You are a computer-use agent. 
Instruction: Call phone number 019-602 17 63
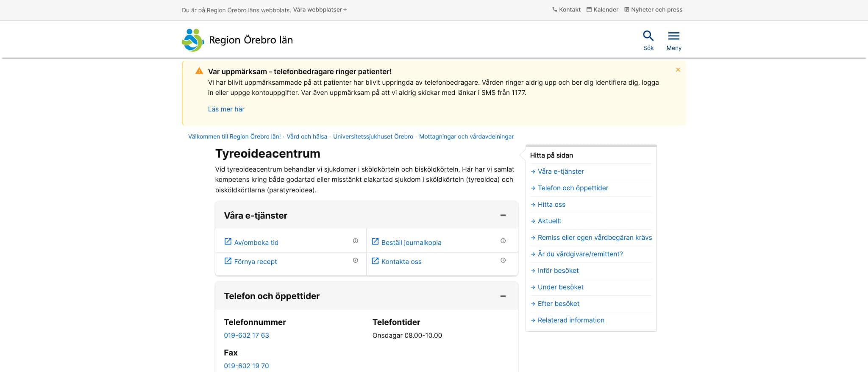[246, 335]
